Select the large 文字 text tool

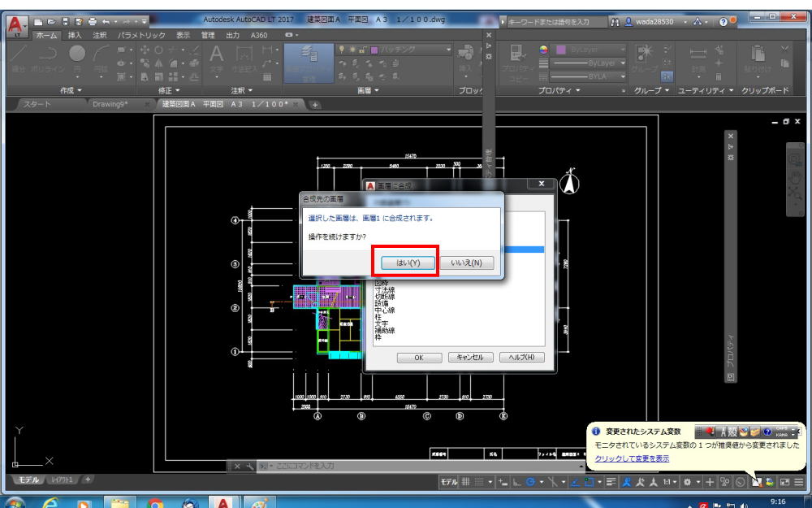click(217, 58)
